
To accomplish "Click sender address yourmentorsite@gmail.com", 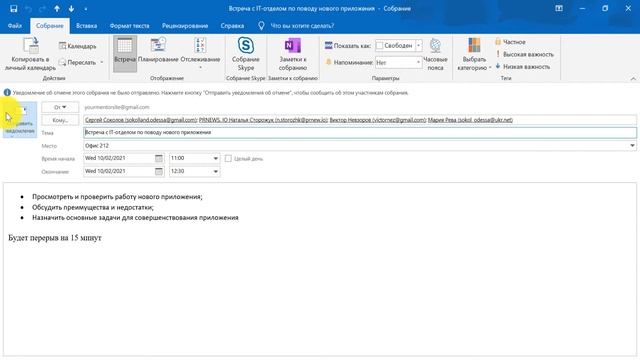I will pyautogui.click(x=117, y=107).
